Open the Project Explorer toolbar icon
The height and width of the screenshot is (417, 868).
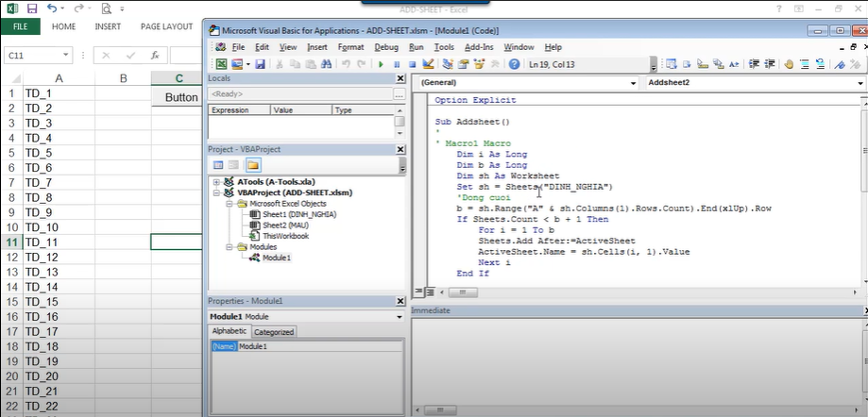(448, 64)
